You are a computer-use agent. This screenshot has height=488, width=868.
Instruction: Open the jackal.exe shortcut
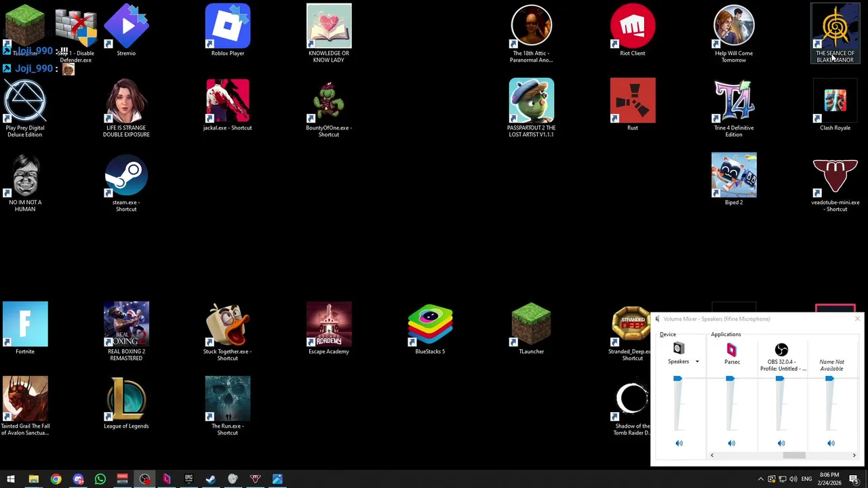[x=228, y=105]
